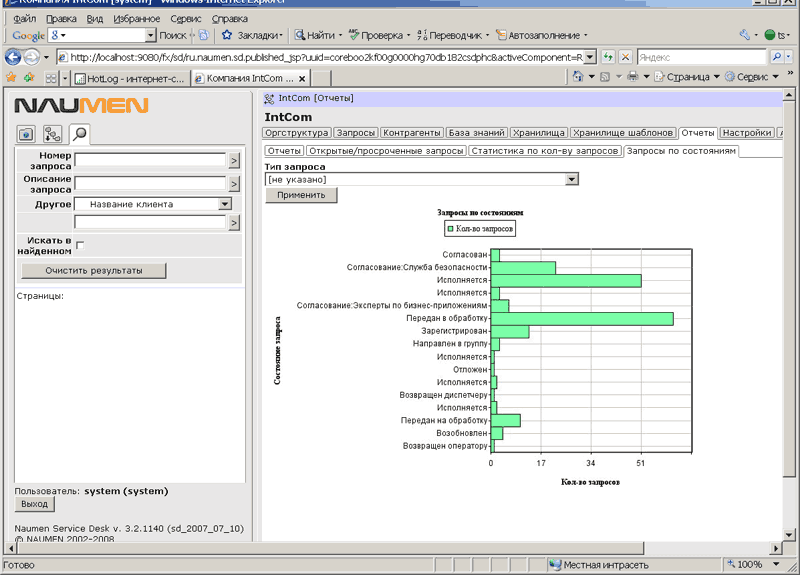Click the Применить button

(301, 195)
